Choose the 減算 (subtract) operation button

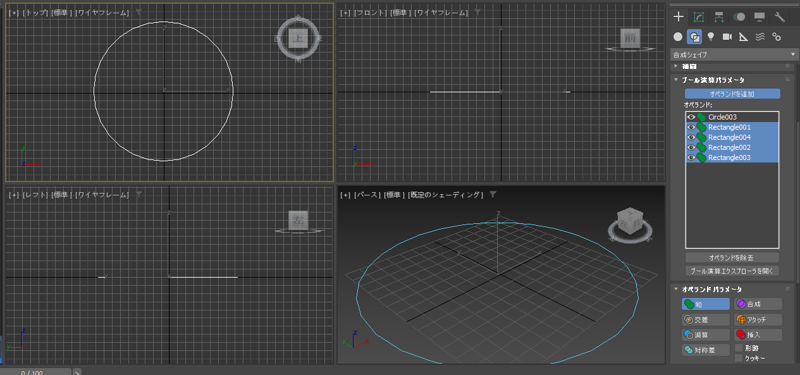[x=706, y=335]
